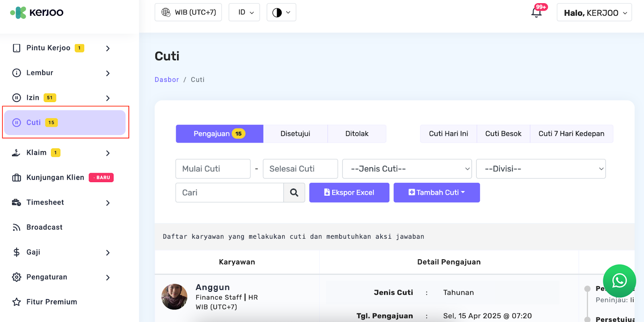The width and height of the screenshot is (644, 322).
Task: Toggle the dark/light theme switcher
Action: point(281,12)
